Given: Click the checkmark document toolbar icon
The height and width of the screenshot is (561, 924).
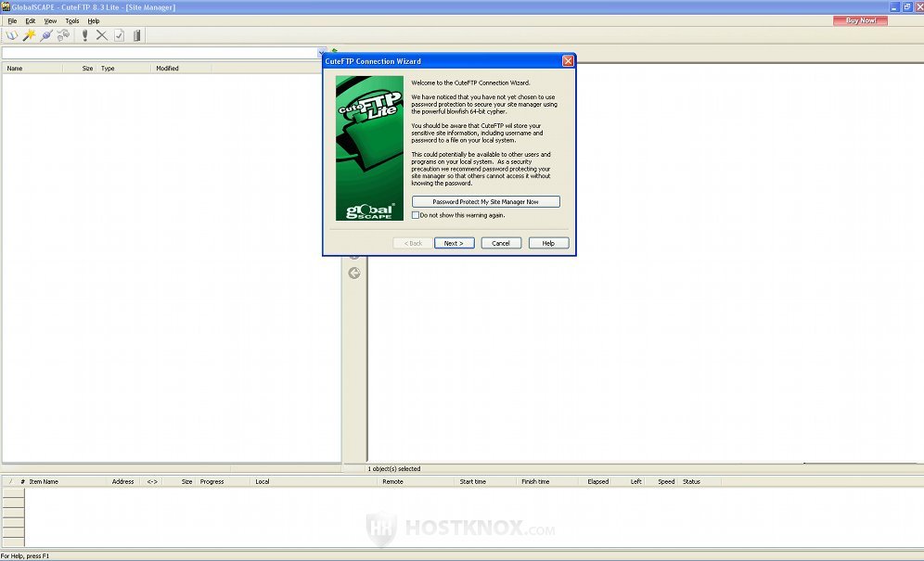Looking at the screenshot, I should [x=119, y=35].
